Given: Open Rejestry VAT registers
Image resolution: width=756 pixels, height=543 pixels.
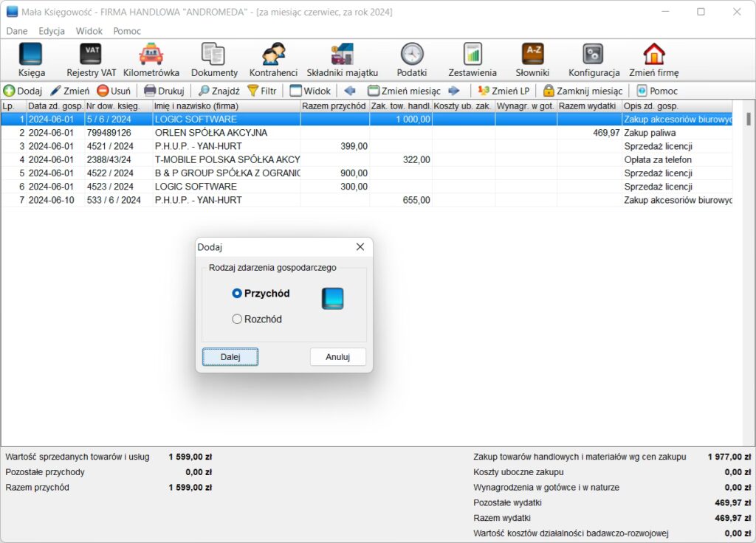Looking at the screenshot, I should click(x=92, y=60).
